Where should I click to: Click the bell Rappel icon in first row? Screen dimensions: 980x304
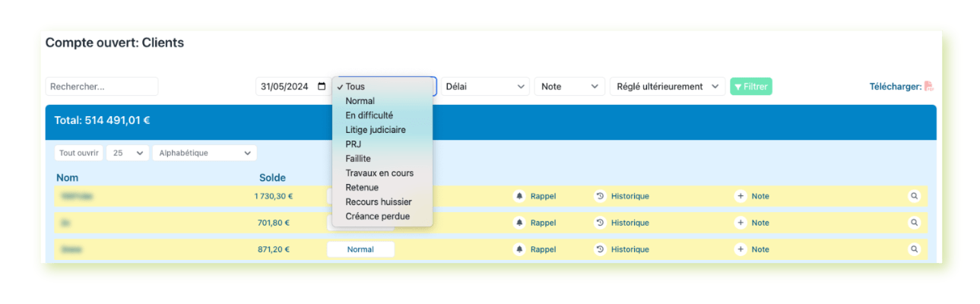click(x=519, y=196)
